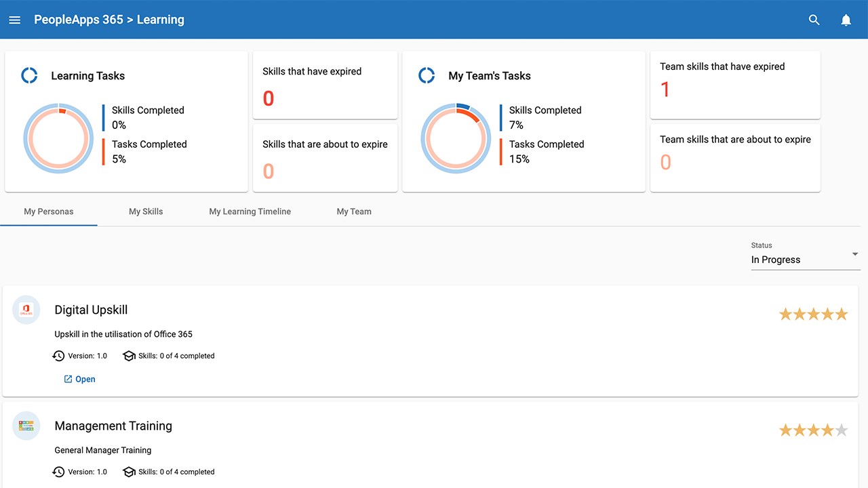Rate Digital Upskill five stars
Image resolution: width=868 pixels, height=488 pixels.
pos(842,314)
